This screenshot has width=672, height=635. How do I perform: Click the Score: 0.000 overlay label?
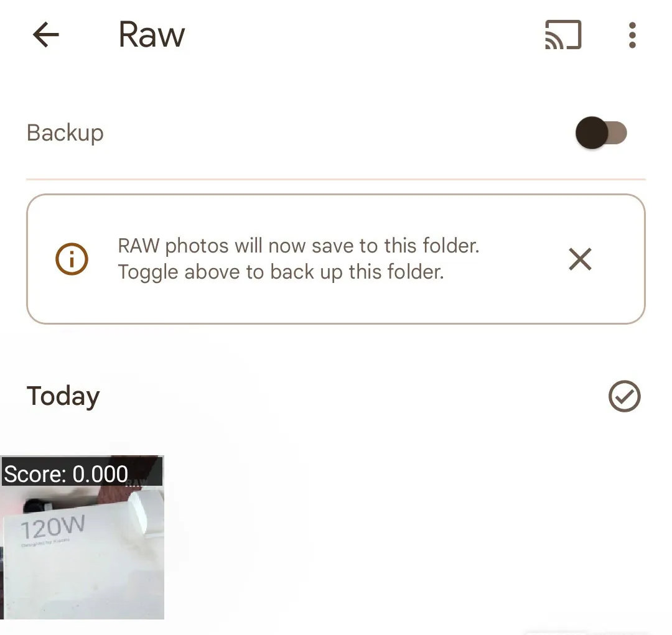[66, 475]
